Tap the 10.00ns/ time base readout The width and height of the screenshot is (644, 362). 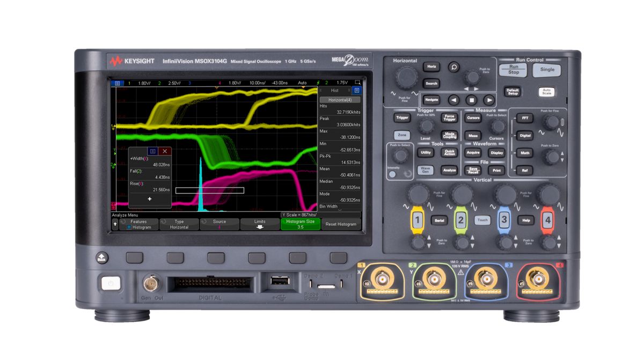click(257, 83)
